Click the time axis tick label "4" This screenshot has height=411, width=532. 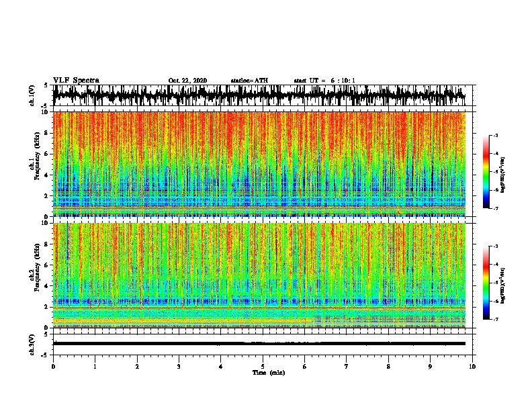(221, 367)
